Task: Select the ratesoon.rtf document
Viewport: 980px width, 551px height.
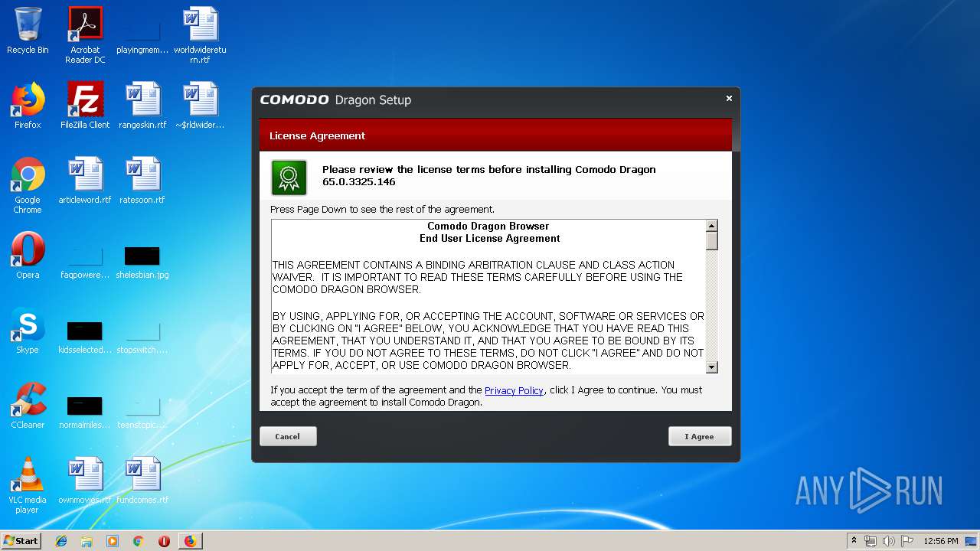Action: (x=142, y=181)
